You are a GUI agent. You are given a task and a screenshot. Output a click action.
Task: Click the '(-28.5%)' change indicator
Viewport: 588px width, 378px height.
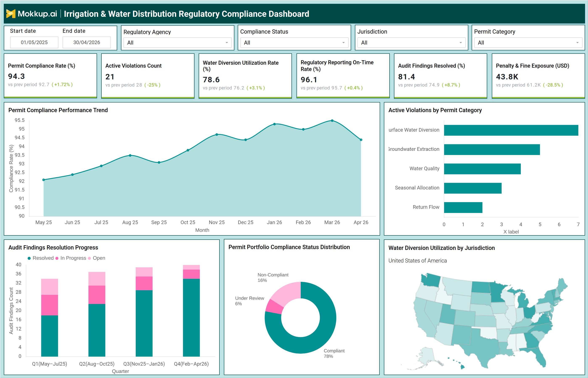coord(553,85)
